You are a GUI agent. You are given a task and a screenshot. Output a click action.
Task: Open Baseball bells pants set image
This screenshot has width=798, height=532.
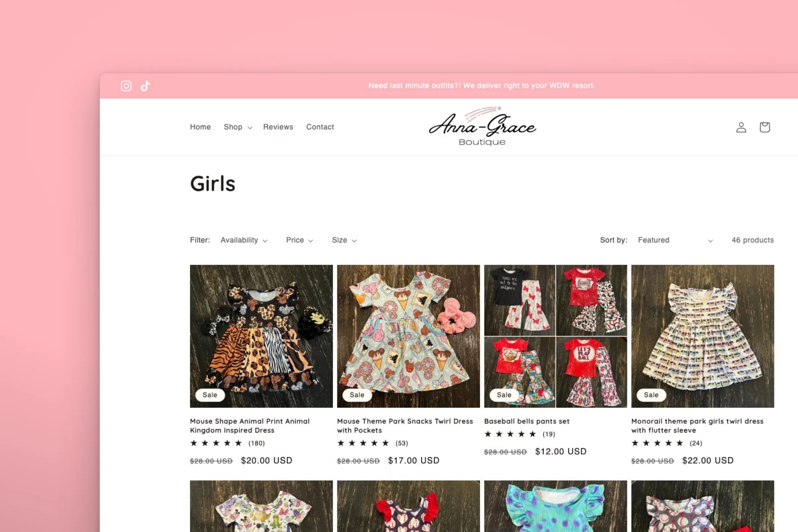pyautogui.click(x=555, y=336)
